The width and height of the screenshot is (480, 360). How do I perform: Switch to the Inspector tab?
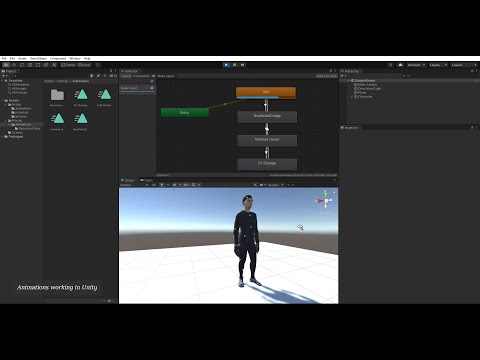point(349,128)
